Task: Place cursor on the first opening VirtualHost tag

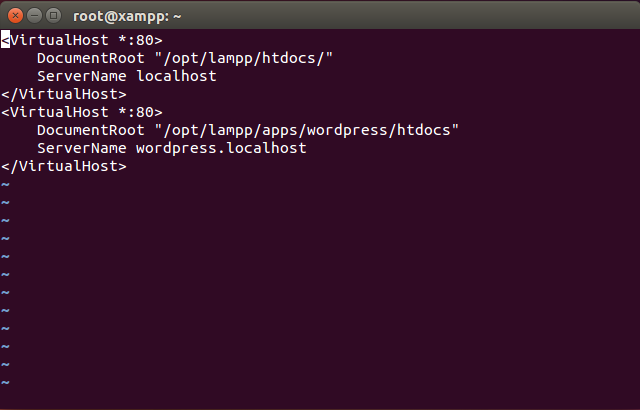Action: click(60, 40)
